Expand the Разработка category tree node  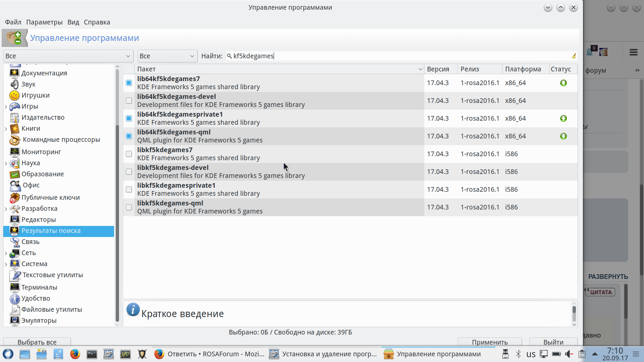(x=6, y=209)
